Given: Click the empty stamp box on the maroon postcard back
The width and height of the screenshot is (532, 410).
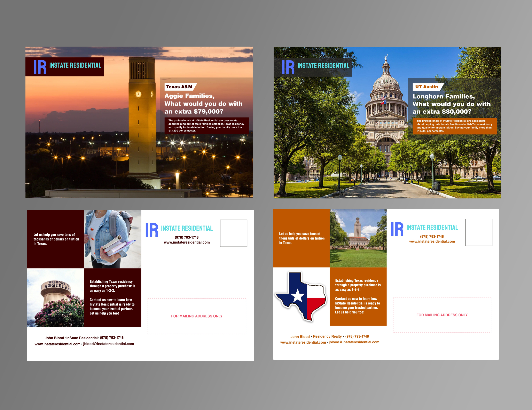Looking at the screenshot, I should pyautogui.click(x=234, y=233).
